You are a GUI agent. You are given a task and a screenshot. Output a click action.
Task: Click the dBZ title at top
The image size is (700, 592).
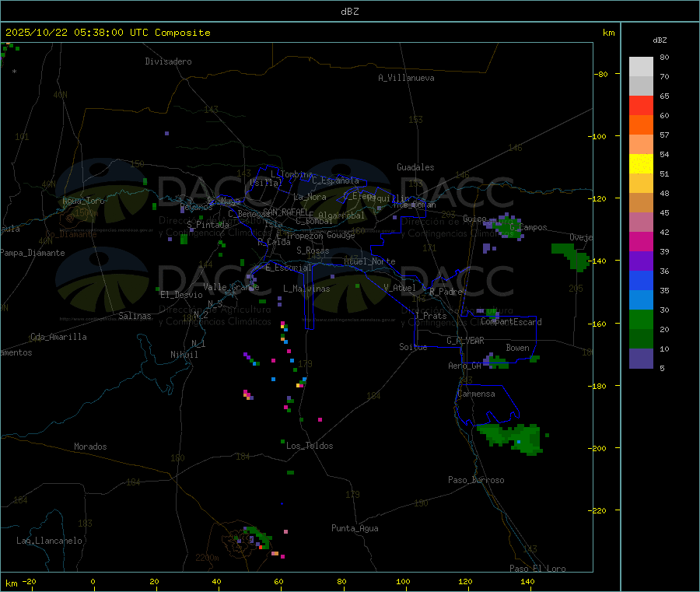coord(349,12)
